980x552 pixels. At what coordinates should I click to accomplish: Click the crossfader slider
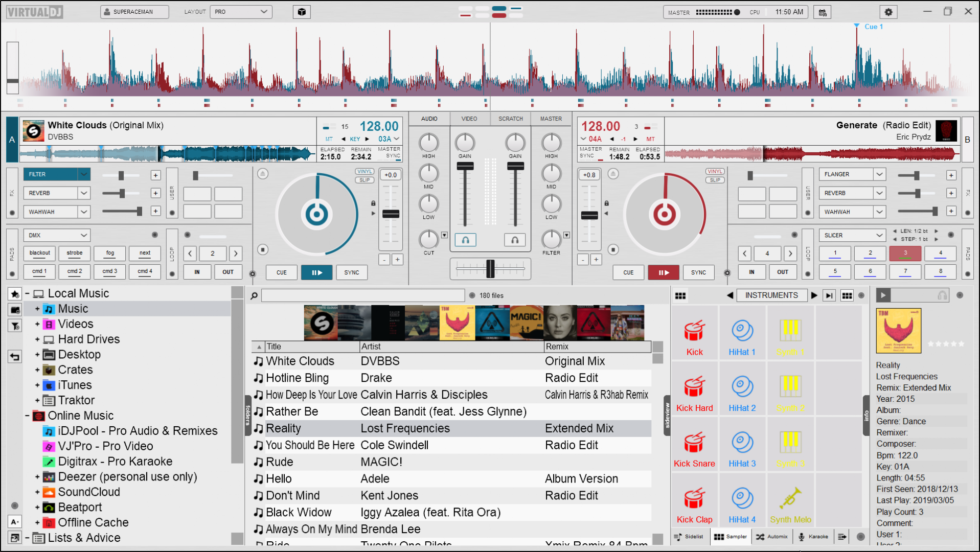490,268
